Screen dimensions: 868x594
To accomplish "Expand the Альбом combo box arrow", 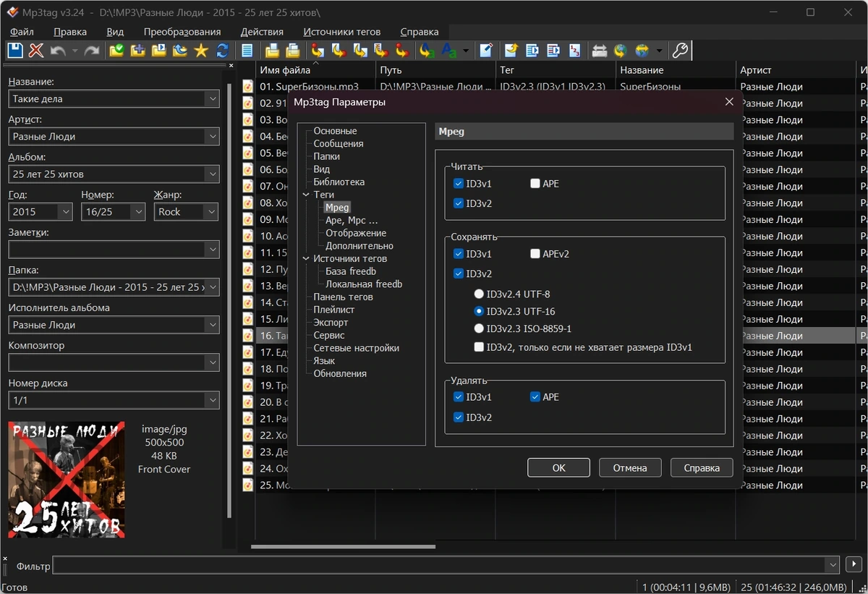I will [212, 174].
